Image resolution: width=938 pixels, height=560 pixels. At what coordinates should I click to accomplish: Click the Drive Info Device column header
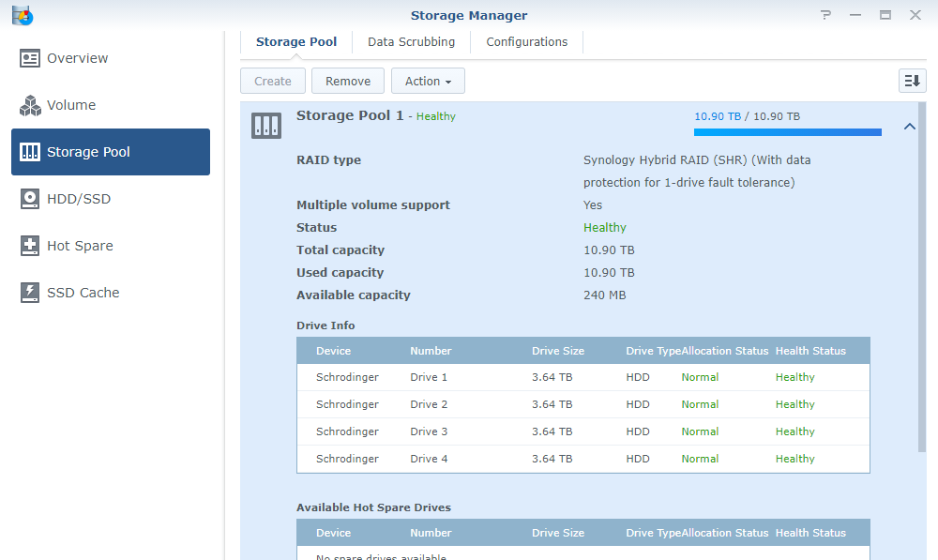333,351
